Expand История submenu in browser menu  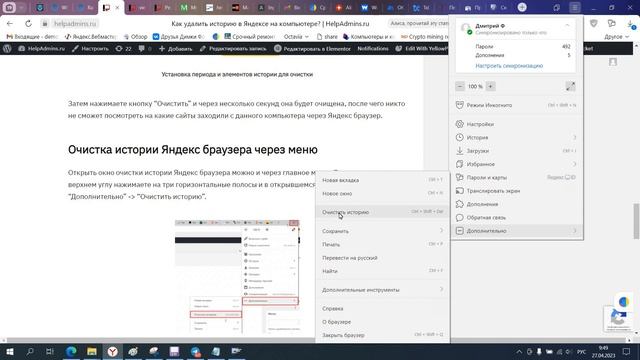(x=516, y=138)
